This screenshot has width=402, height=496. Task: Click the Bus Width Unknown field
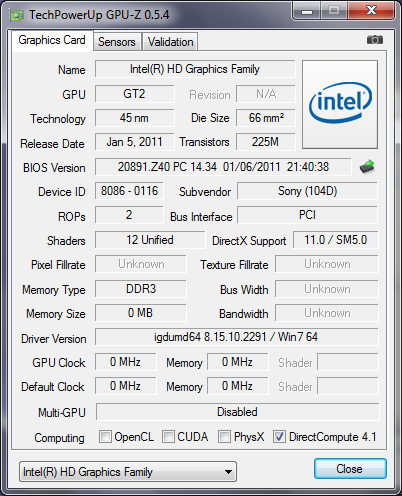[327, 289]
